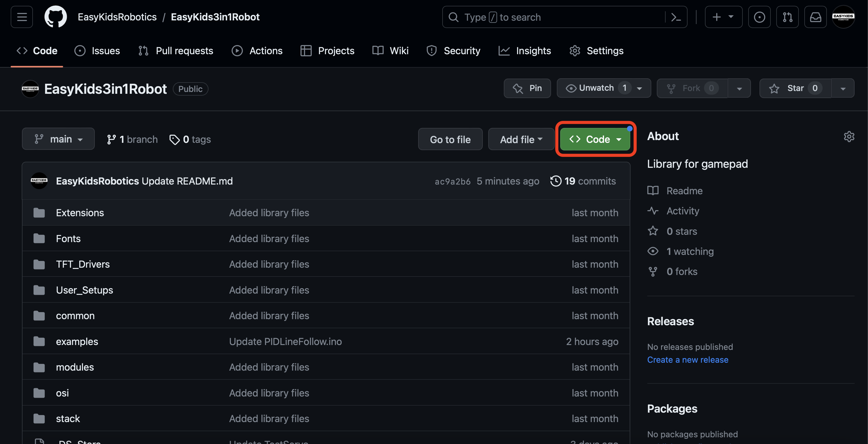Pin this repository with the Pin button
This screenshot has height=444, width=868.
[x=527, y=88]
